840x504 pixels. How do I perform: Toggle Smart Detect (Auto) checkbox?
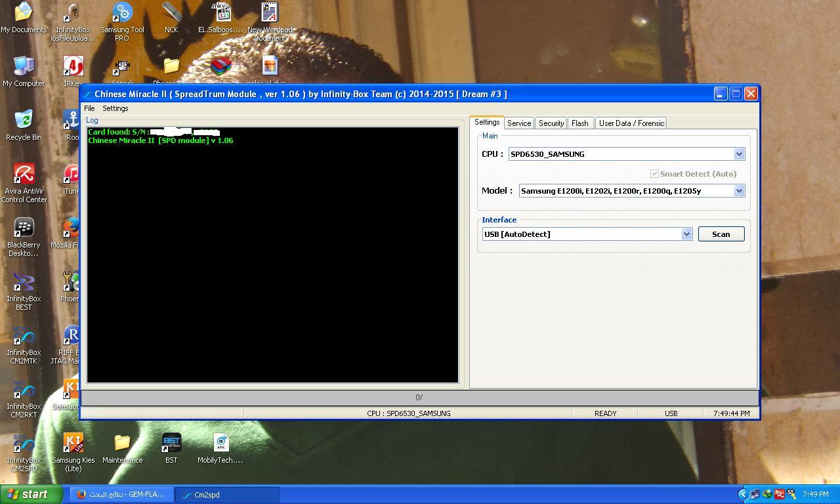coord(654,174)
